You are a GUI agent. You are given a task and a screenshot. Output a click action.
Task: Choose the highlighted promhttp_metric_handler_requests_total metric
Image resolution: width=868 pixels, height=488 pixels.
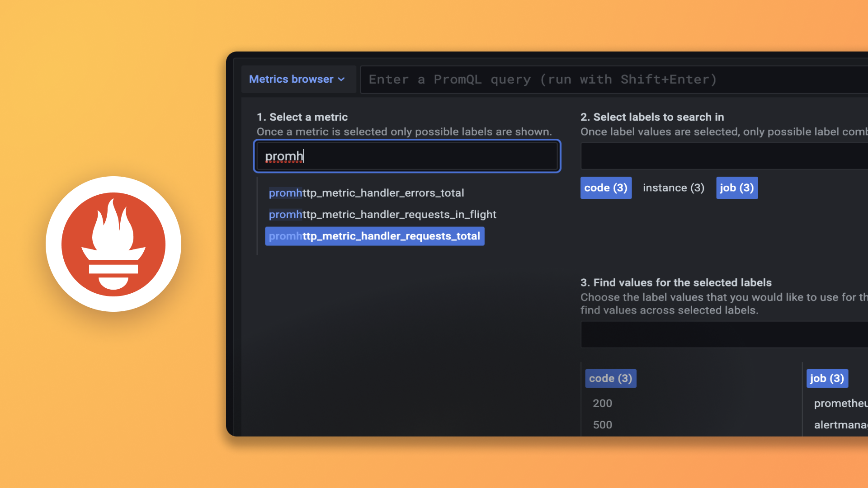(x=374, y=236)
